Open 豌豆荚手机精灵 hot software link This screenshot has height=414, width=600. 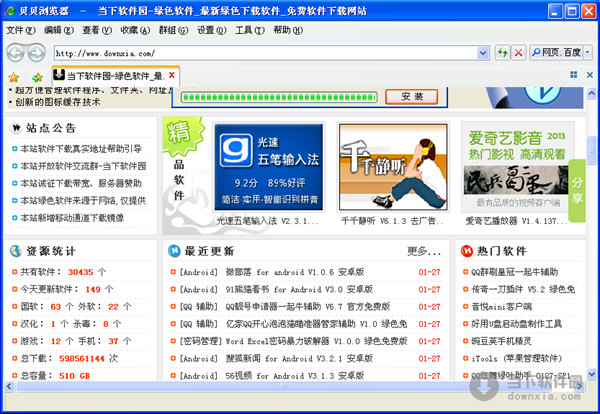pyautogui.click(x=501, y=341)
